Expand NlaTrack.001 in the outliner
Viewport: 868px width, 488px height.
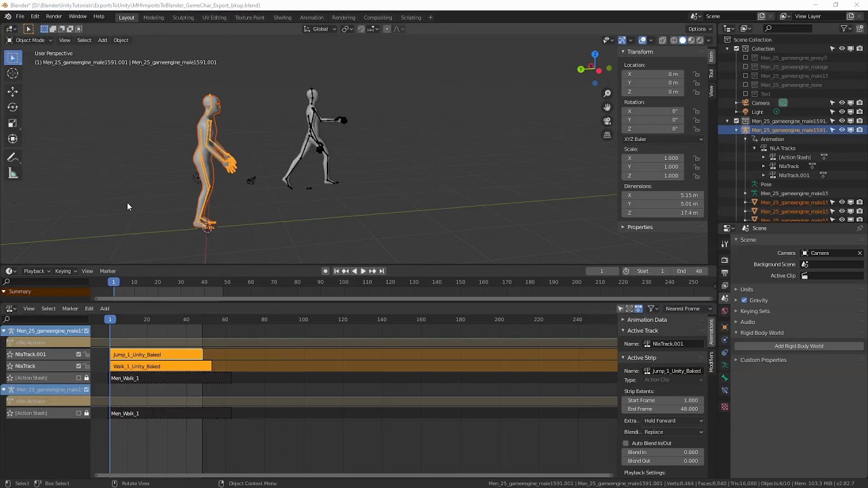(764, 176)
